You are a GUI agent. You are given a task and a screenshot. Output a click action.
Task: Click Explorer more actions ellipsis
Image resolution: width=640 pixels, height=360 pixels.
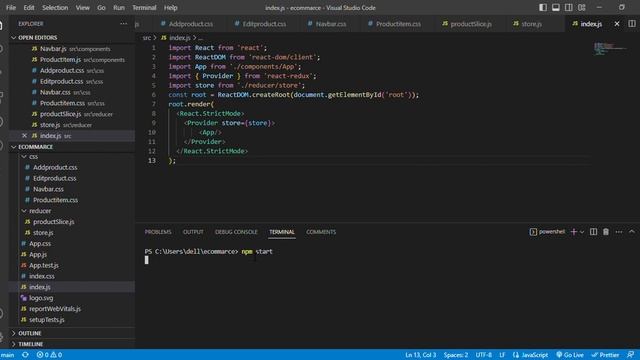click(x=123, y=24)
